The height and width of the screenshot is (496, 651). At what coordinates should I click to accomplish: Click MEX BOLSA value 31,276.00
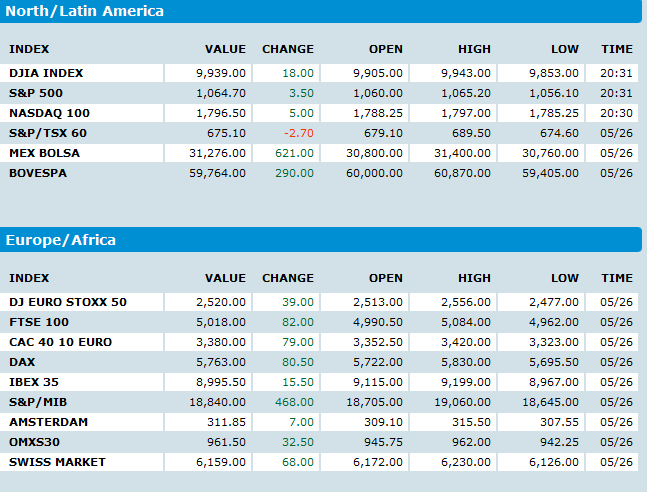tap(218, 153)
